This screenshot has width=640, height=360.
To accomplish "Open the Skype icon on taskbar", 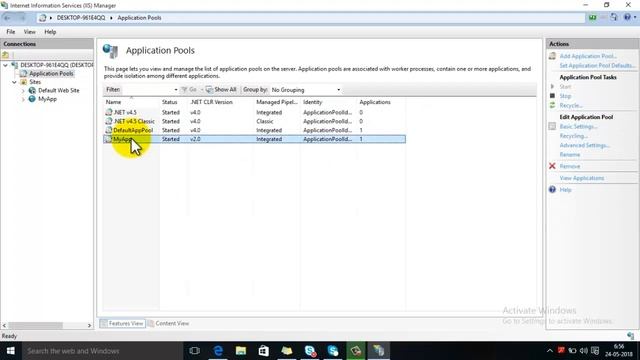I will click(x=333, y=351).
